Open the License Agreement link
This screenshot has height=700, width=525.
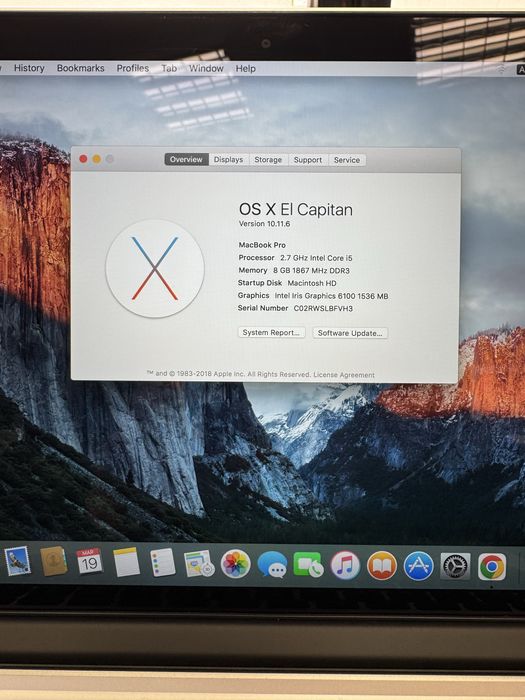pyautogui.click(x=344, y=375)
